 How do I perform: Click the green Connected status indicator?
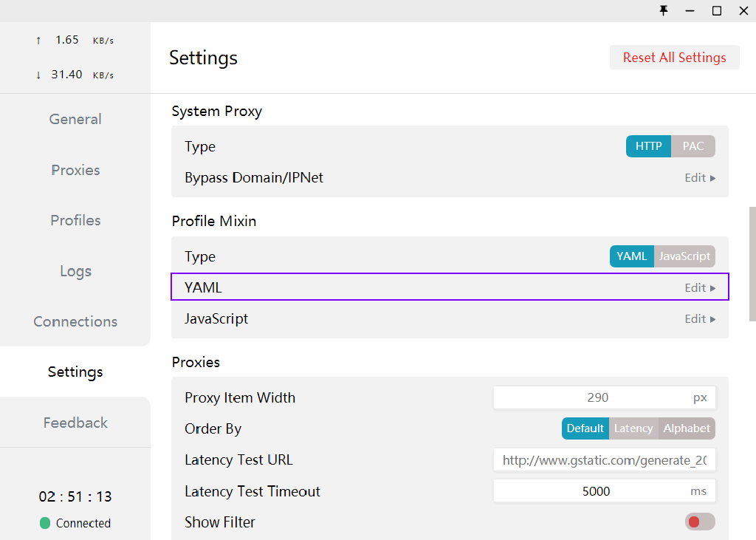click(x=45, y=523)
